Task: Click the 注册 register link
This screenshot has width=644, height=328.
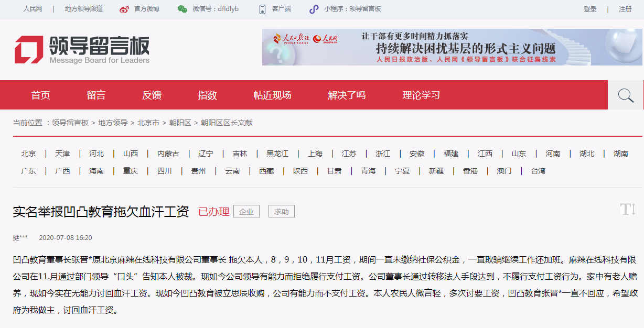Action: pos(624,9)
